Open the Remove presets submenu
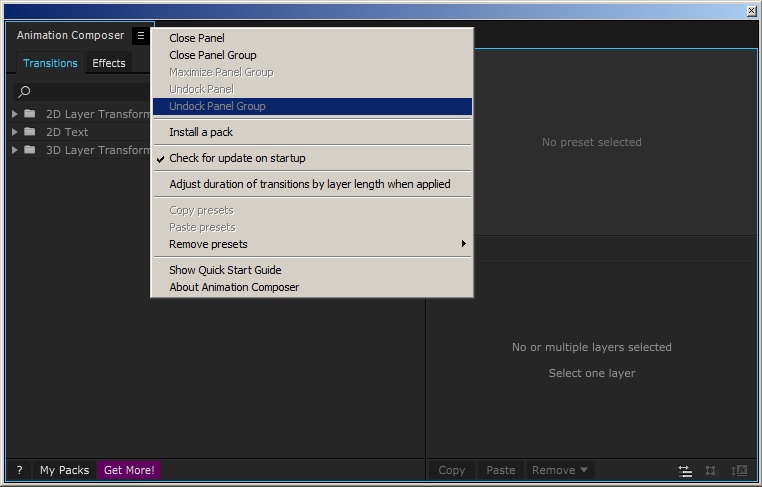The height and width of the screenshot is (487, 762). click(312, 244)
